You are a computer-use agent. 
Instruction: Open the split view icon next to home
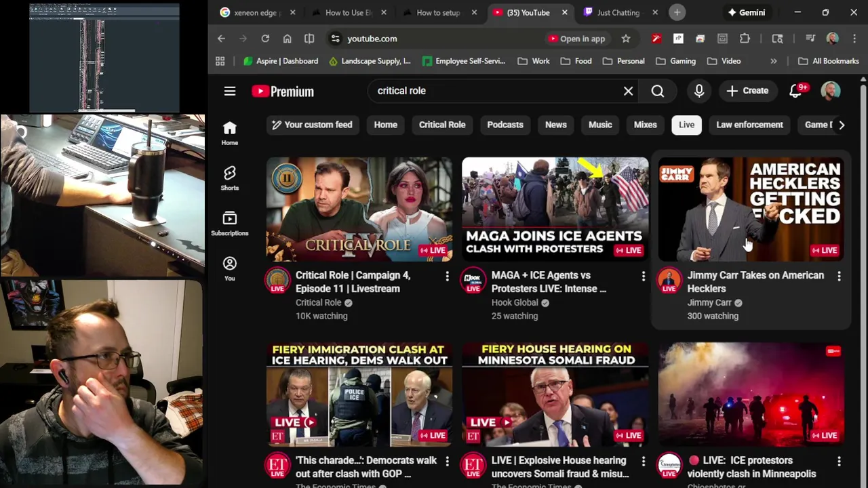click(309, 39)
